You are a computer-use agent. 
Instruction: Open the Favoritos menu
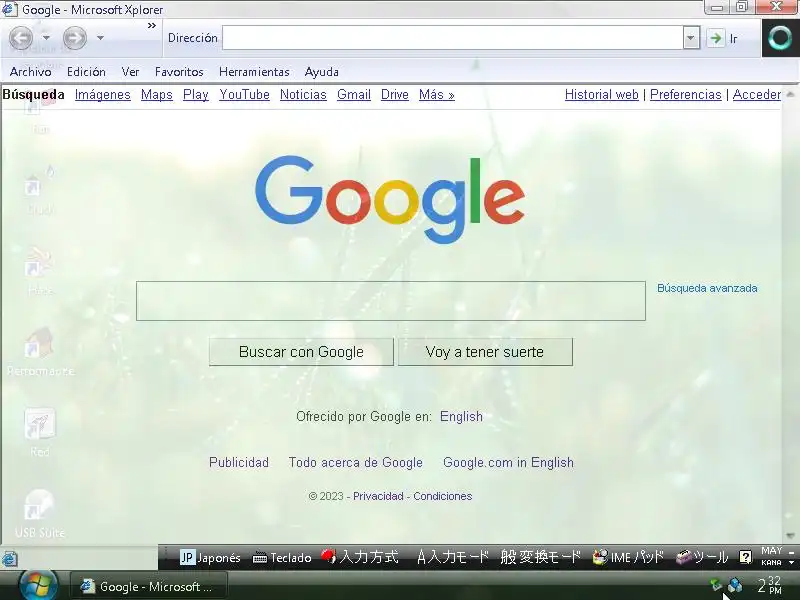(179, 72)
